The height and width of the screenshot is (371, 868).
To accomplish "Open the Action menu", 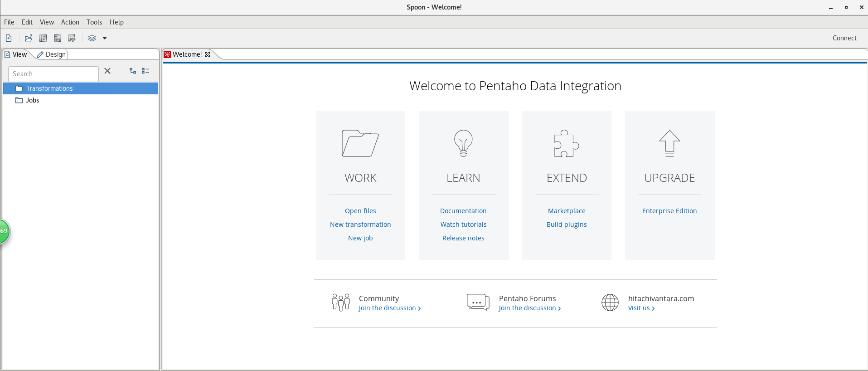I will 70,22.
